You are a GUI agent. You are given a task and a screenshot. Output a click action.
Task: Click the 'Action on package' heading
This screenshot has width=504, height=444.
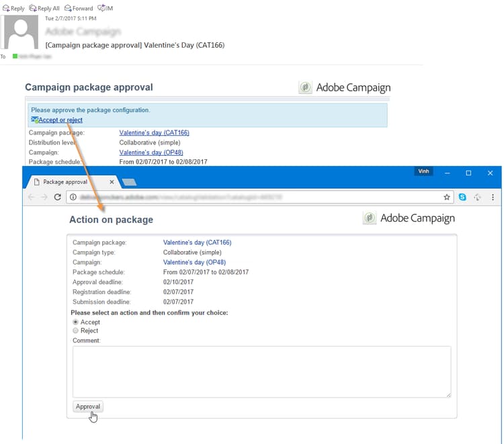click(x=111, y=220)
